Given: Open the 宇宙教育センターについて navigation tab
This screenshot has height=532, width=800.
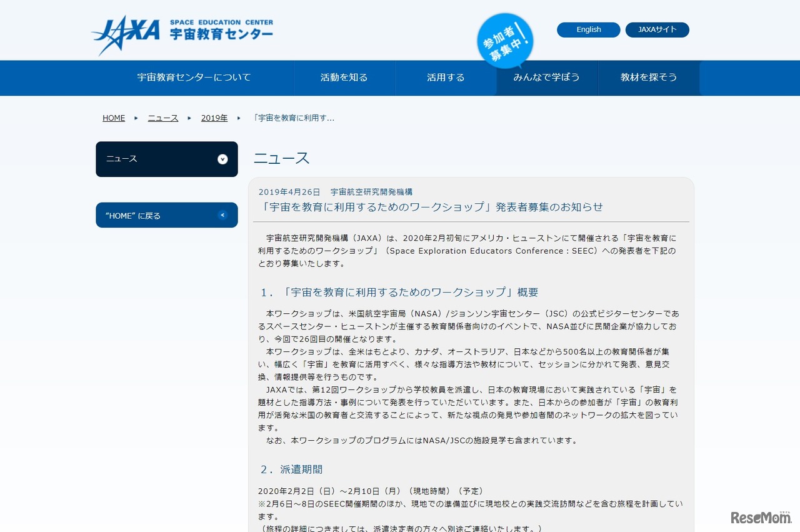Looking at the screenshot, I should (x=194, y=78).
